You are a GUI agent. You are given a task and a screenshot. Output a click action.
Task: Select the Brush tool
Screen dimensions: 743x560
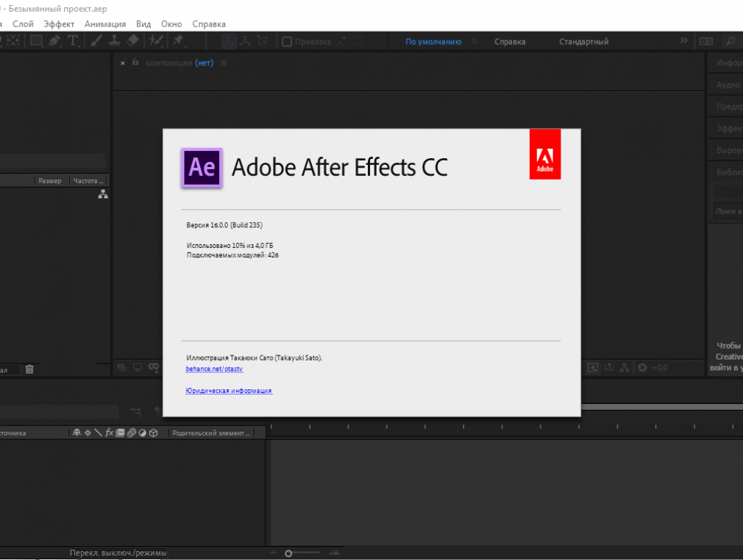(x=96, y=40)
